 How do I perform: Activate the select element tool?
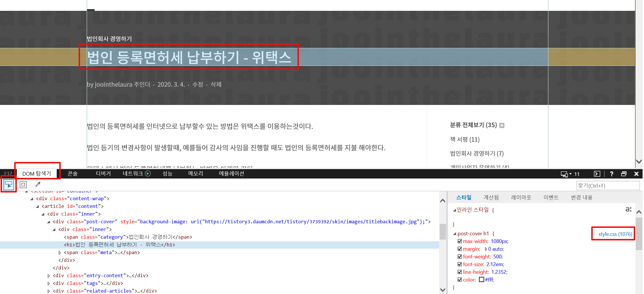pyautogui.click(x=9, y=185)
